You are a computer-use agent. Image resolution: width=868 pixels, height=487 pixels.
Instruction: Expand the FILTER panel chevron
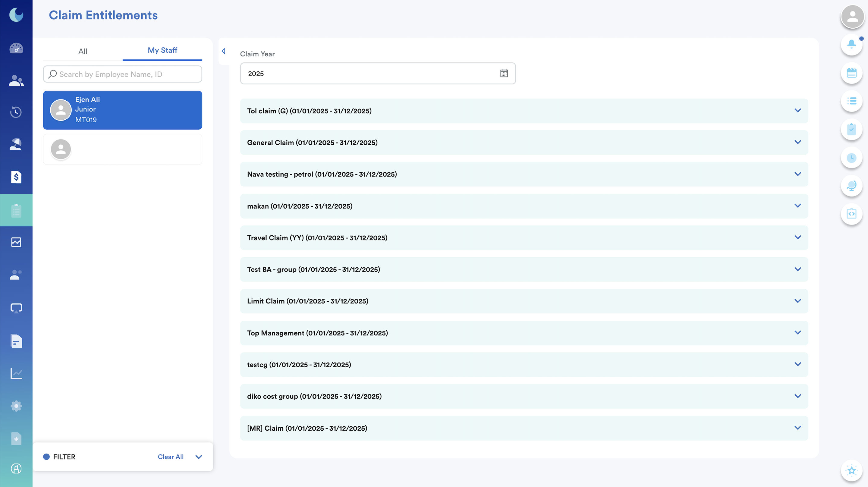pyautogui.click(x=199, y=457)
